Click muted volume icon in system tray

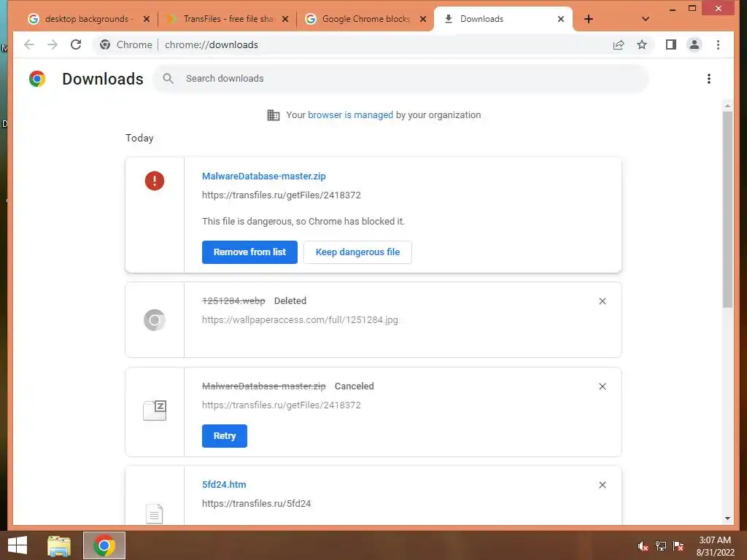(x=643, y=546)
